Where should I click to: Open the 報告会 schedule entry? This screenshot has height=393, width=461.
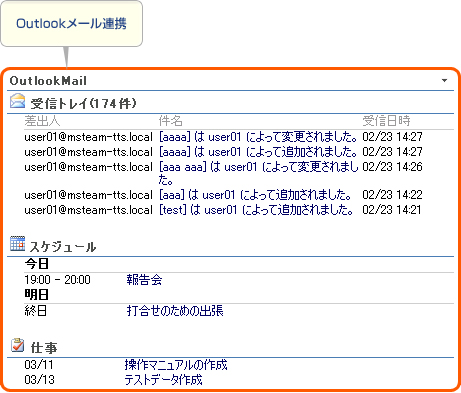tap(144, 280)
